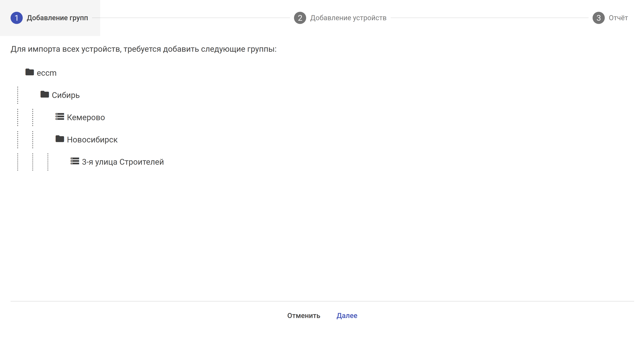This screenshot has height=340, width=644.
Task: Click step 2 circle icon
Action: pos(300,18)
